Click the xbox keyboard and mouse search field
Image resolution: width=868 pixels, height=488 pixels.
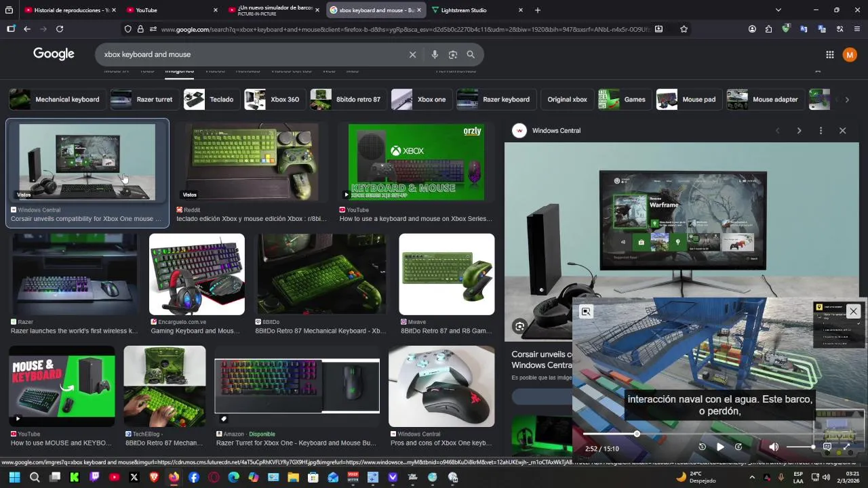pos(251,55)
